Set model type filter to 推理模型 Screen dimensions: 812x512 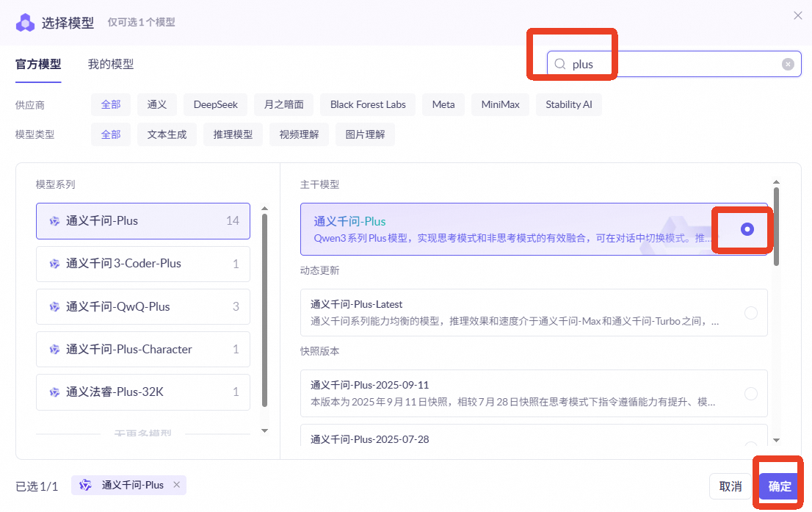[233, 134]
